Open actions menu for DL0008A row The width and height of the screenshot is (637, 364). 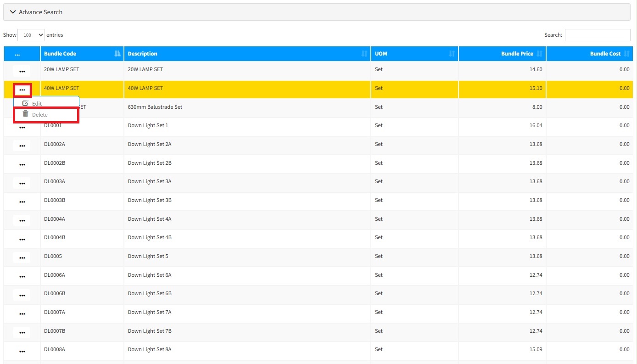click(x=22, y=351)
